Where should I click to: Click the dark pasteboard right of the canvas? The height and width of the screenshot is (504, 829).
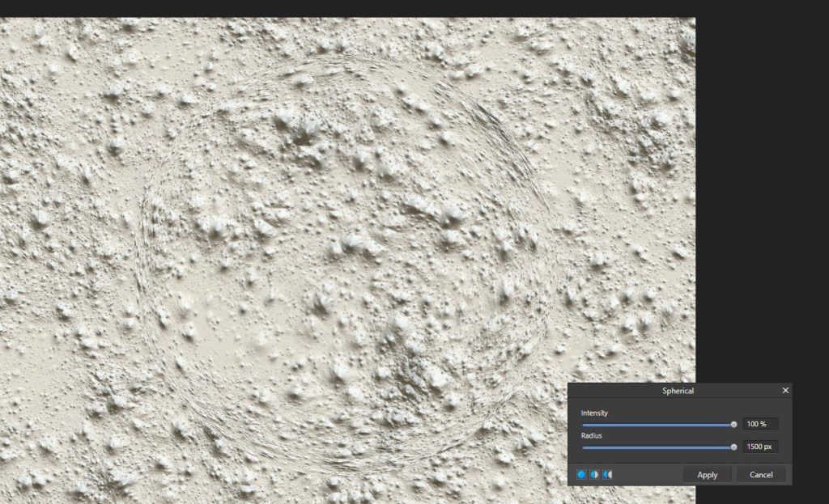(761, 202)
